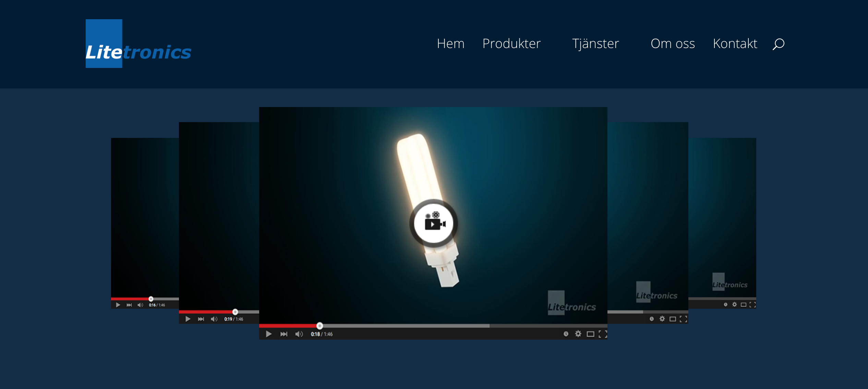Open settings gear on the far-right video
Image resolution: width=868 pixels, height=389 pixels.
point(734,305)
